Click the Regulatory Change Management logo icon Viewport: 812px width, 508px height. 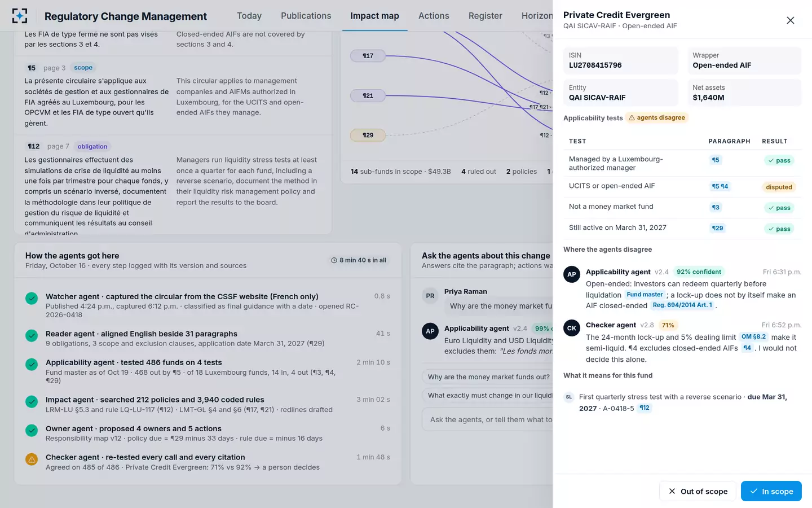(x=20, y=16)
